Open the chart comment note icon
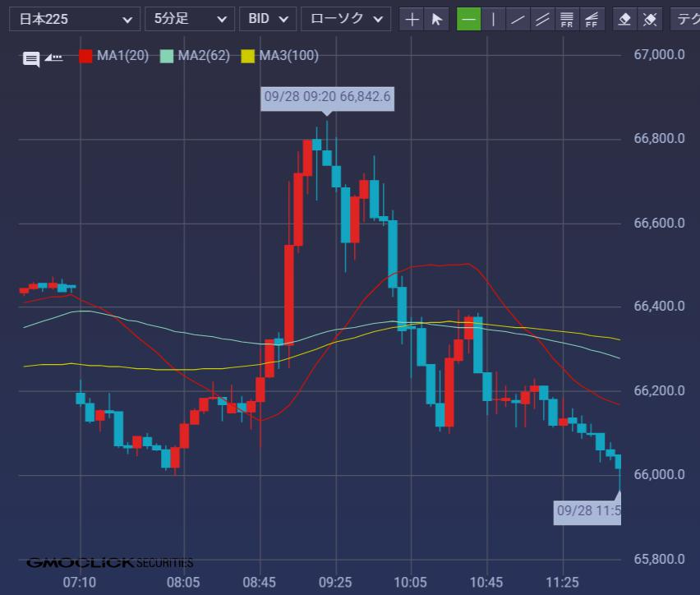The image size is (700, 595). (31, 58)
